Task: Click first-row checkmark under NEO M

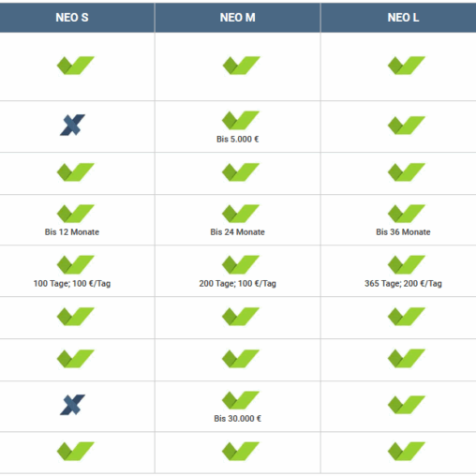Action: point(241,66)
